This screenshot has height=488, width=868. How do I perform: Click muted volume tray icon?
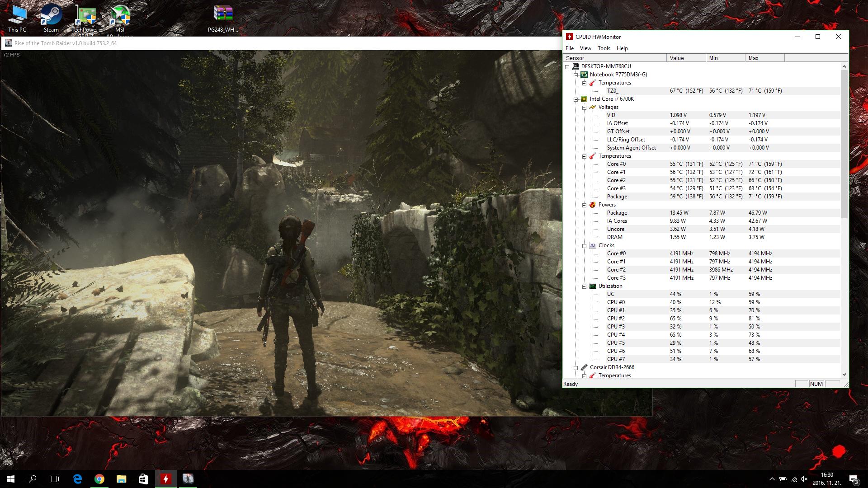(x=804, y=479)
